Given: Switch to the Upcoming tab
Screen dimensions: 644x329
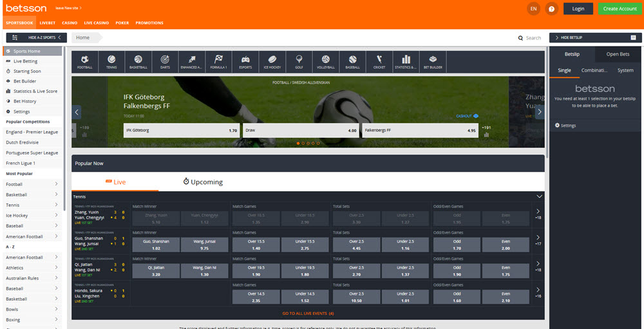Looking at the screenshot, I should [x=203, y=182].
